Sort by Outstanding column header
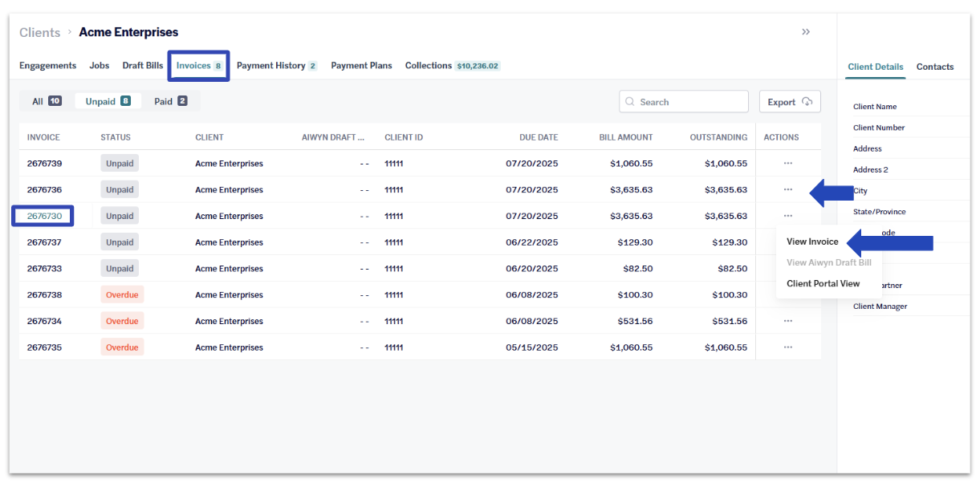Image resolution: width=980 pixels, height=483 pixels. click(x=718, y=137)
